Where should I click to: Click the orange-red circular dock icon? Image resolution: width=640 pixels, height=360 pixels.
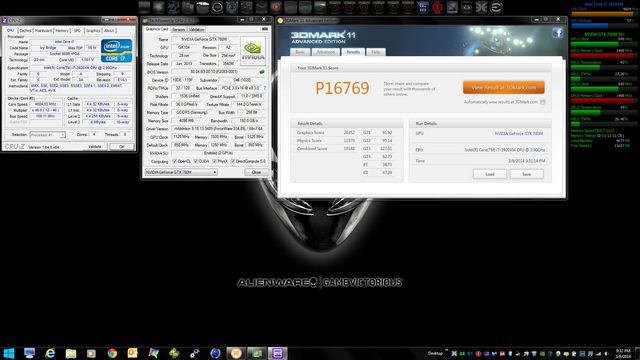pyautogui.click(x=276, y=7)
